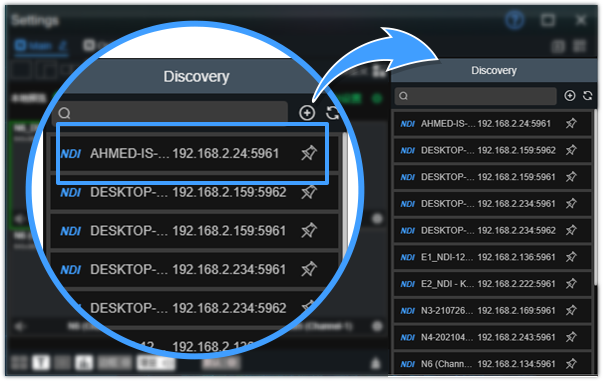The height and width of the screenshot is (381, 603).
Task: Select DESKTOP-... 192.168.2.234:5961 row in unmagnified list
Action: (x=492, y=203)
